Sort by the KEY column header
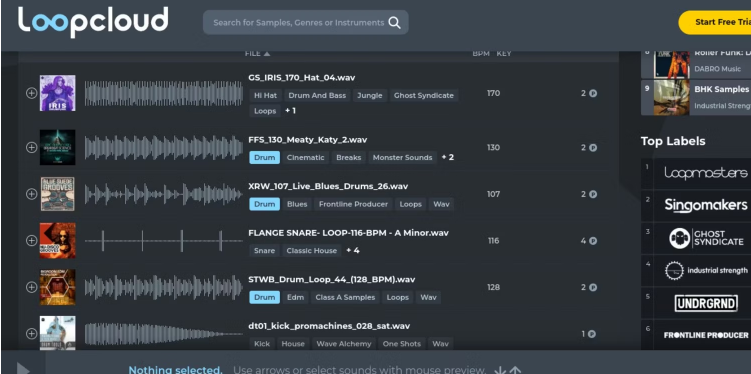 (504, 54)
